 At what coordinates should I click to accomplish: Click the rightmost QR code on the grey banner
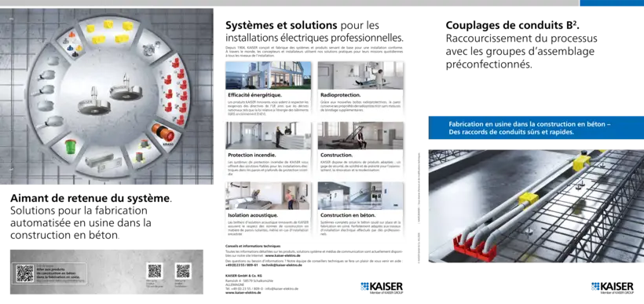click(183, 271)
